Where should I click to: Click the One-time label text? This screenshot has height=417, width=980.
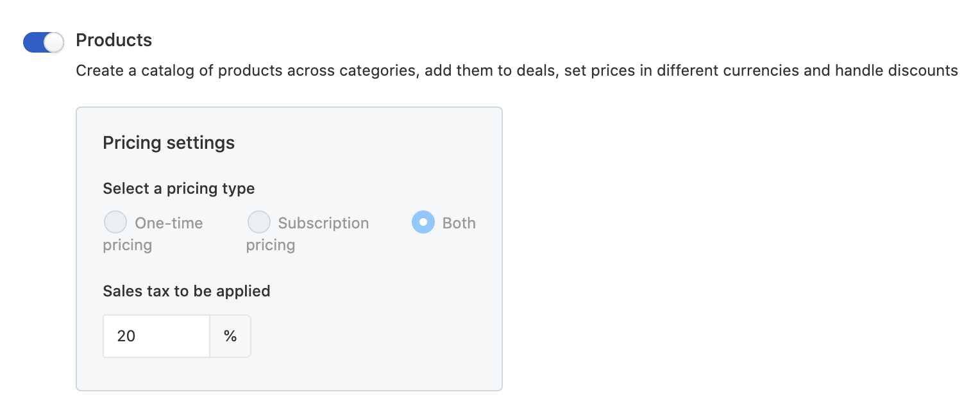click(x=169, y=223)
